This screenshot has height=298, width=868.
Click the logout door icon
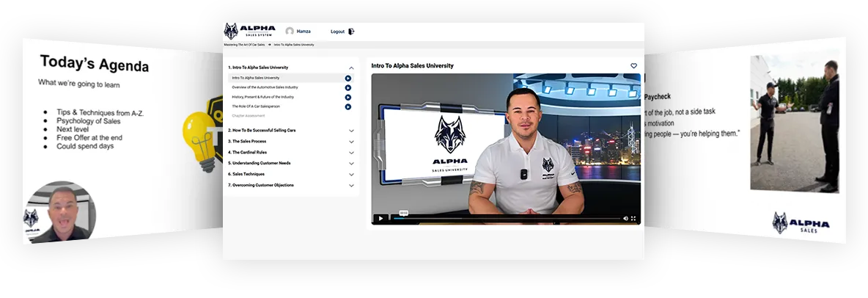pyautogui.click(x=351, y=32)
